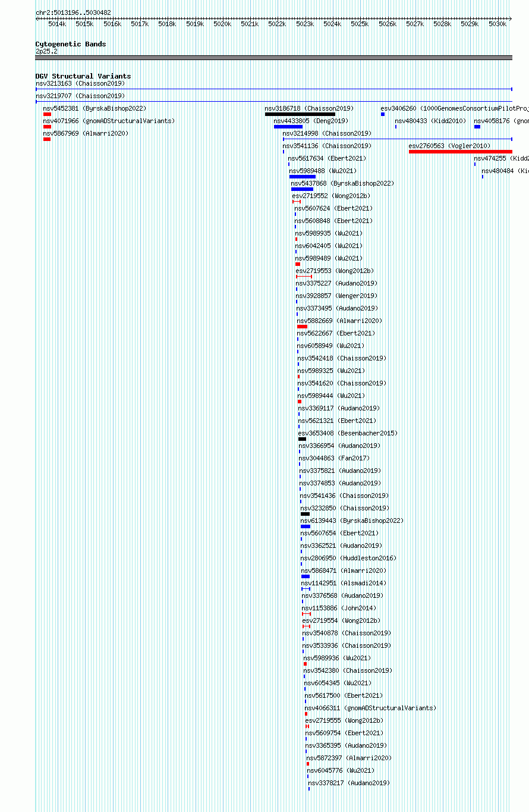Click nsv3378217 (Audano2019) label

click(349, 783)
